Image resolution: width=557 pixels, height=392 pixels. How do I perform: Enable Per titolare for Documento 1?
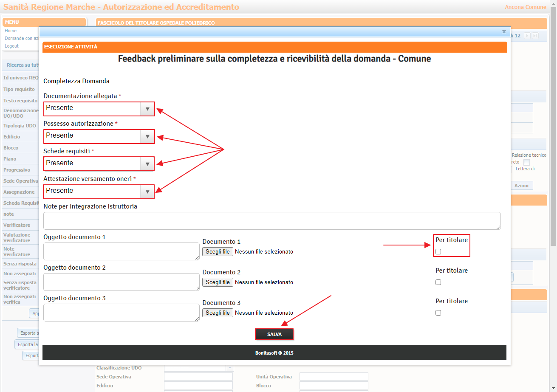[438, 251]
